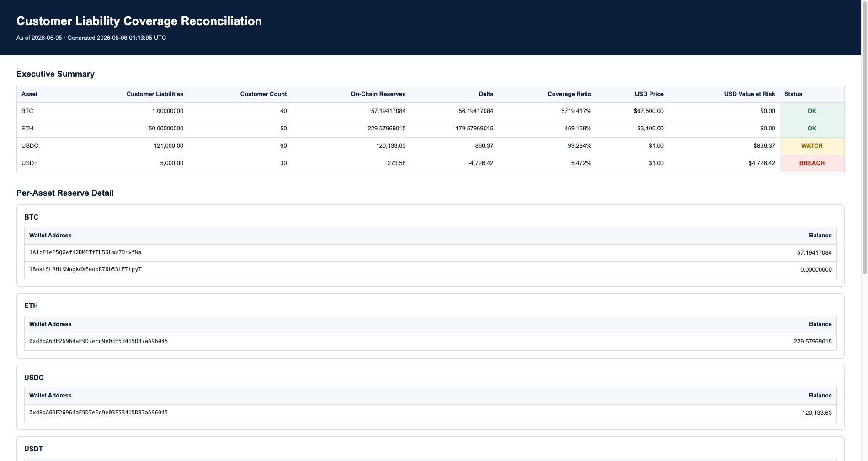Select USDC in the summary table
The image size is (868, 461).
point(30,146)
